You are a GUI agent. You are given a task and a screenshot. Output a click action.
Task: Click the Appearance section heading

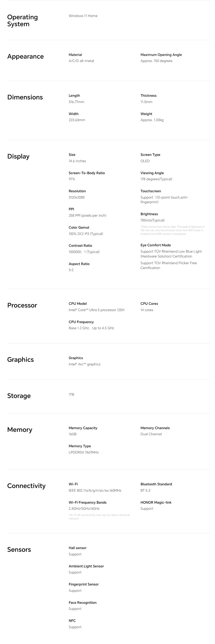(25, 56)
